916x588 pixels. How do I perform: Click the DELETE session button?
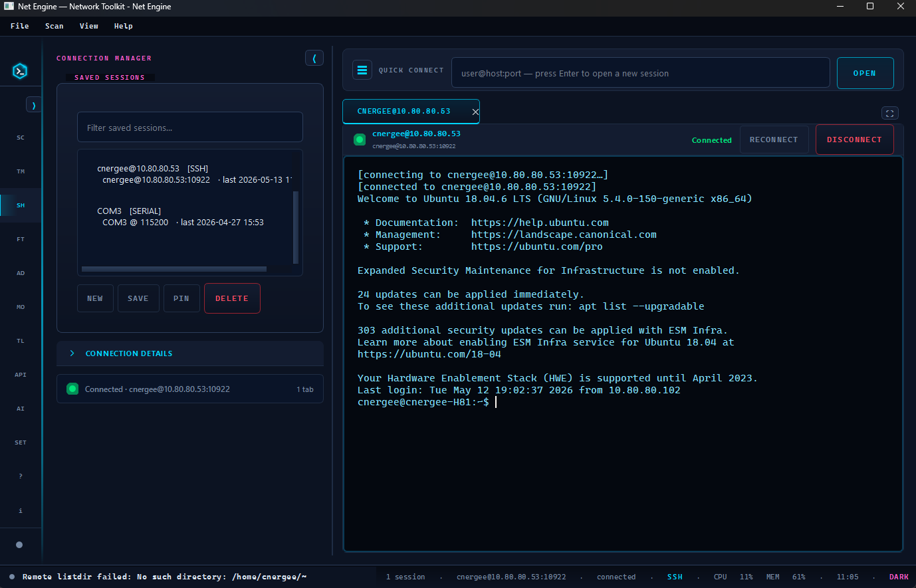[232, 298]
